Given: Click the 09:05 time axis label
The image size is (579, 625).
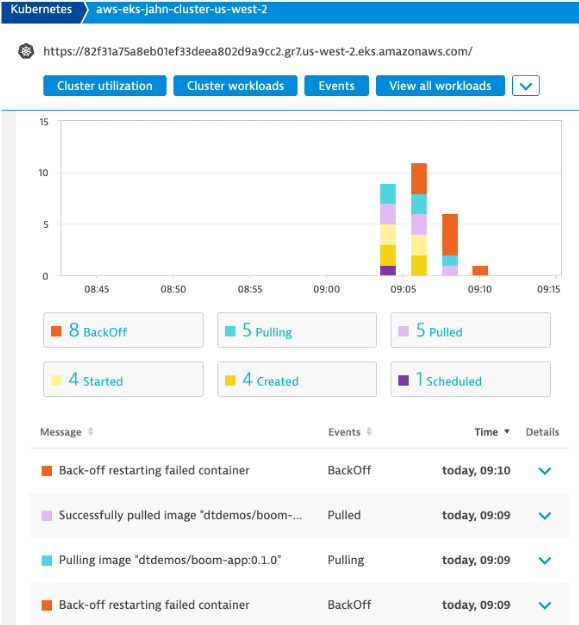Looking at the screenshot, I should tap(403, 289).
